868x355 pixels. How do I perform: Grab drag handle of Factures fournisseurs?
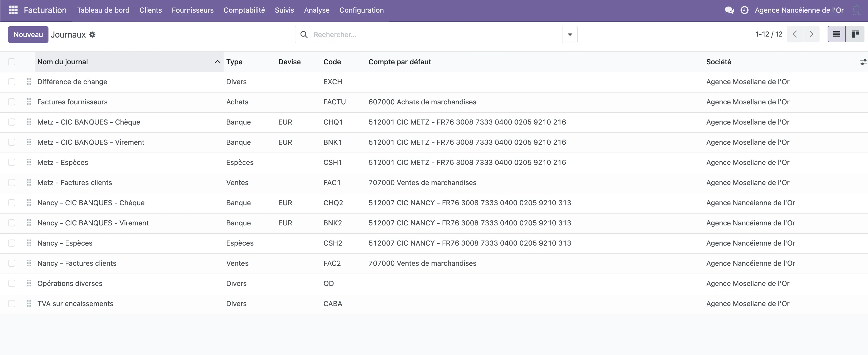tap(29, 102)
